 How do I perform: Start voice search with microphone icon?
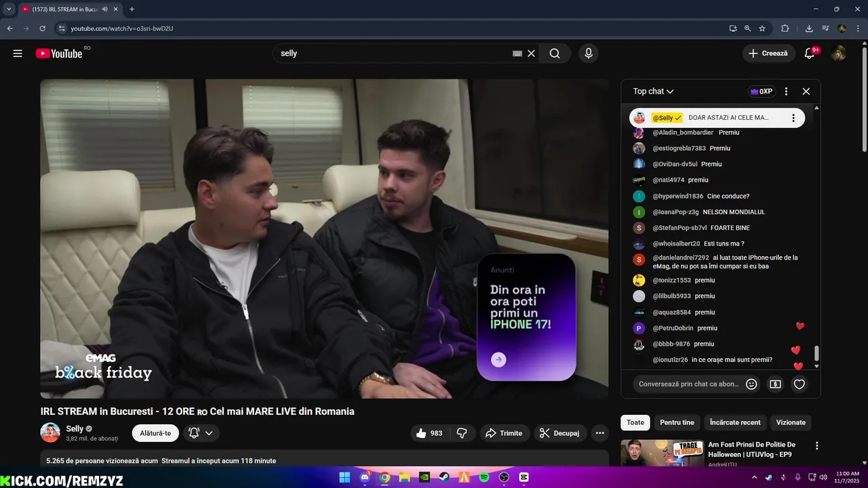pyautogui.click(x=588, y=54)
